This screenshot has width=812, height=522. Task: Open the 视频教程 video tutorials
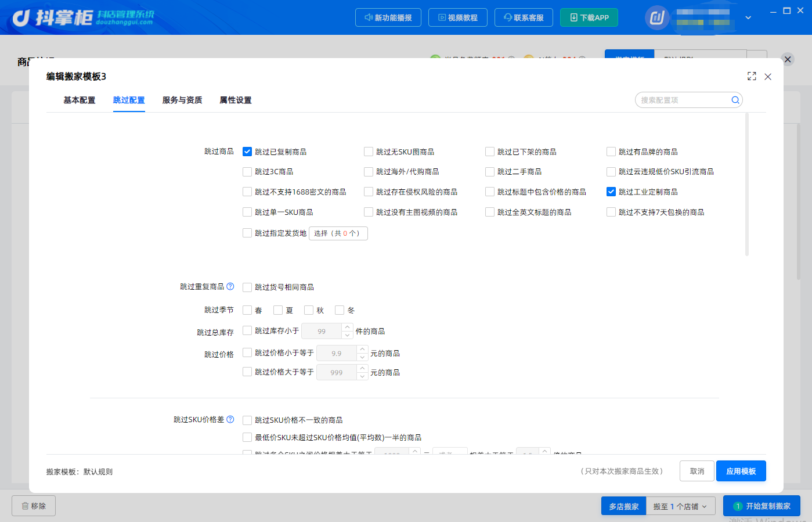(x=458, y=17)
